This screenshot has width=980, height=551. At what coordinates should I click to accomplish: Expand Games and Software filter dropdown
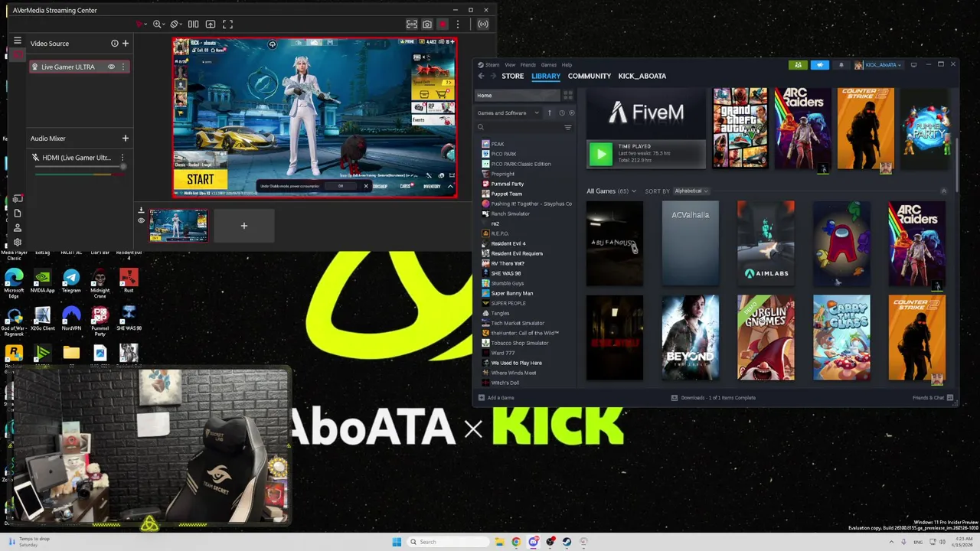click(x=508, y=113)
